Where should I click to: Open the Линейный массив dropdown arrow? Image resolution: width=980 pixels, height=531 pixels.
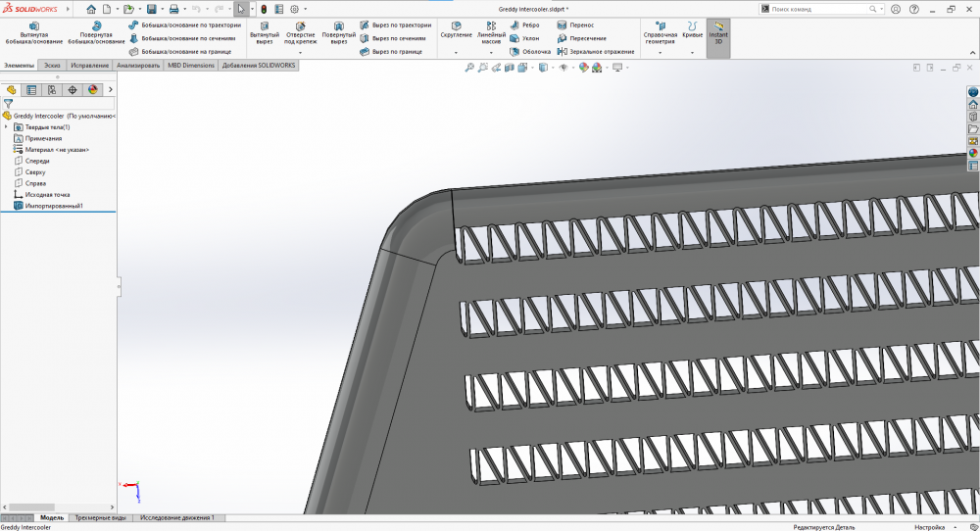[491, 52]
